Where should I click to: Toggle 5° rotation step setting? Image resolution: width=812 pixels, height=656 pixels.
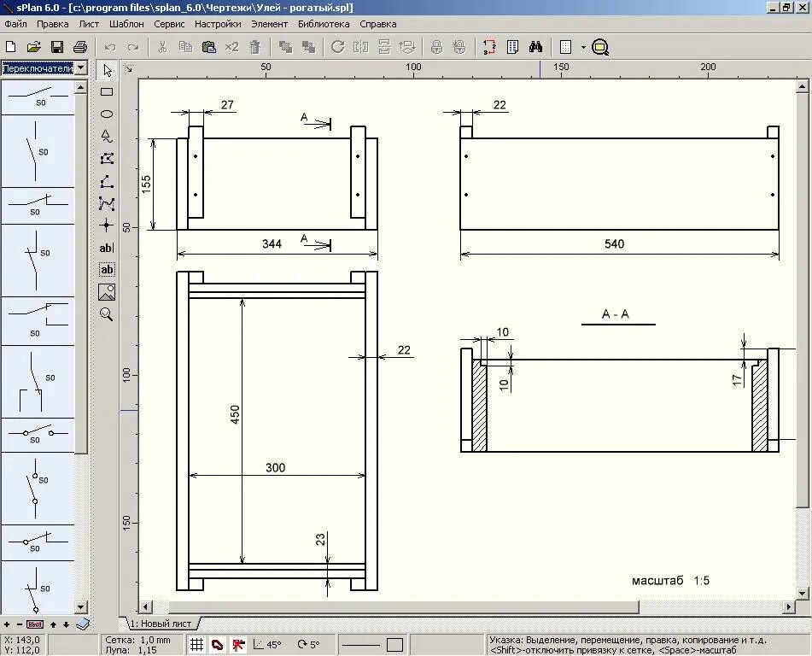[308, 645]
